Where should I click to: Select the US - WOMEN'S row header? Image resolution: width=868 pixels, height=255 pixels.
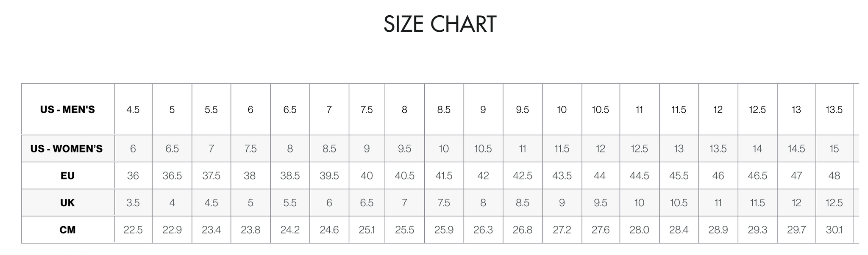click(x=67, y=149)
